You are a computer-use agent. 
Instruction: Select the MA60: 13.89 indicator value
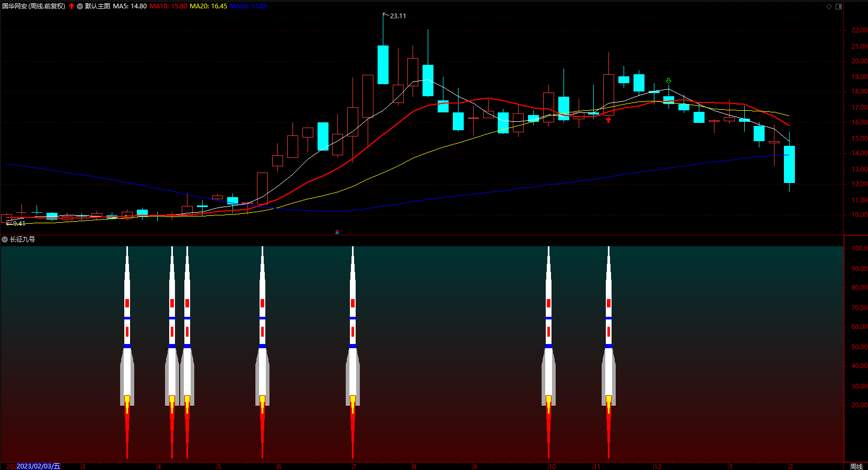pos(249,6)
